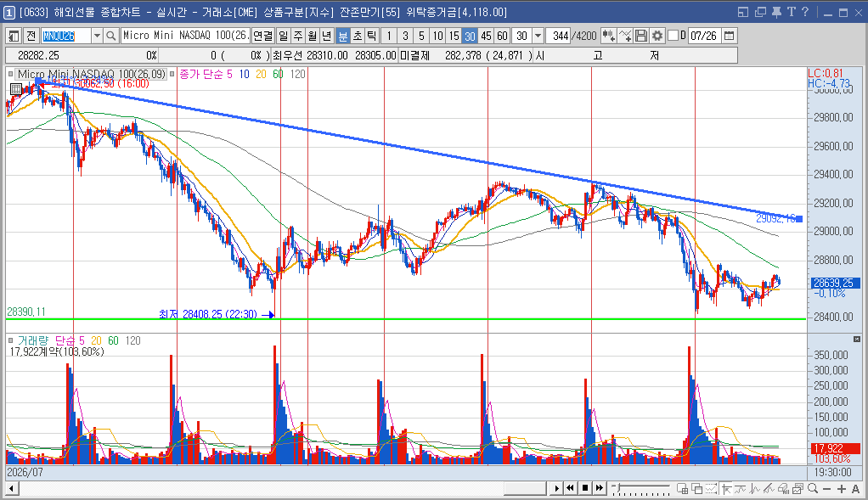Viewport: 868px width, 500px height.
Task: Select the 1-minute interval button
Action: click(x=389, y=36)
